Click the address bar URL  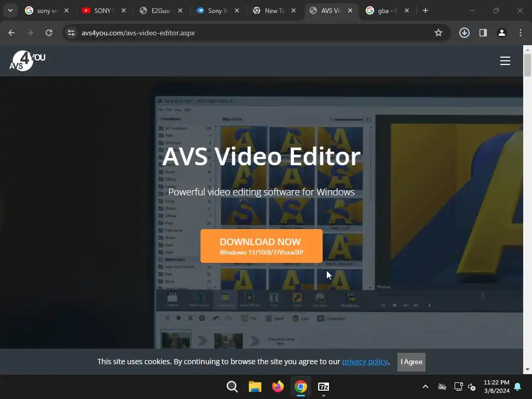click(138, 33)
